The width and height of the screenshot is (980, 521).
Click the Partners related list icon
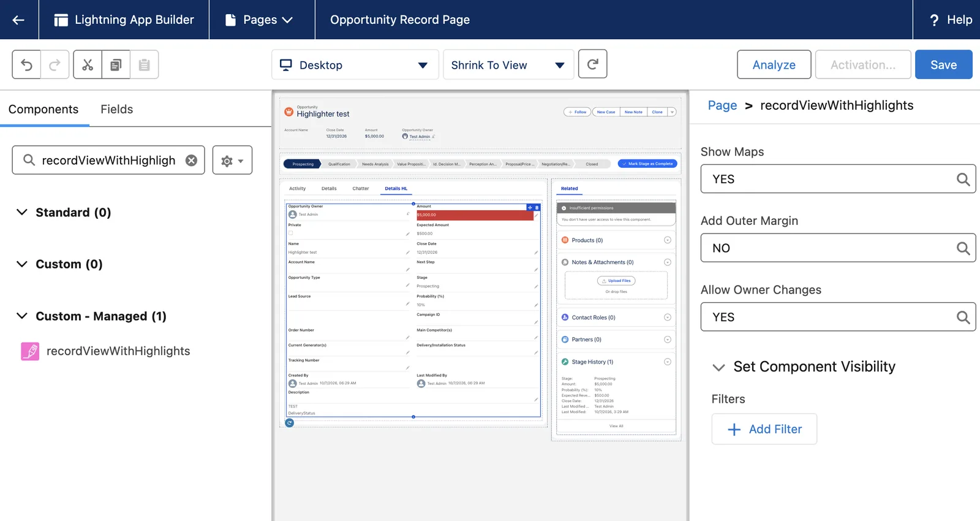565,340
